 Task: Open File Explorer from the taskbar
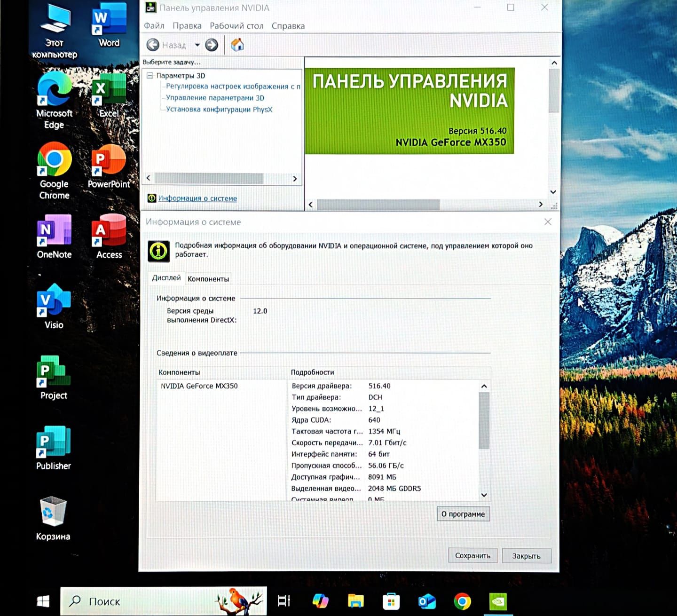point(356,601)
